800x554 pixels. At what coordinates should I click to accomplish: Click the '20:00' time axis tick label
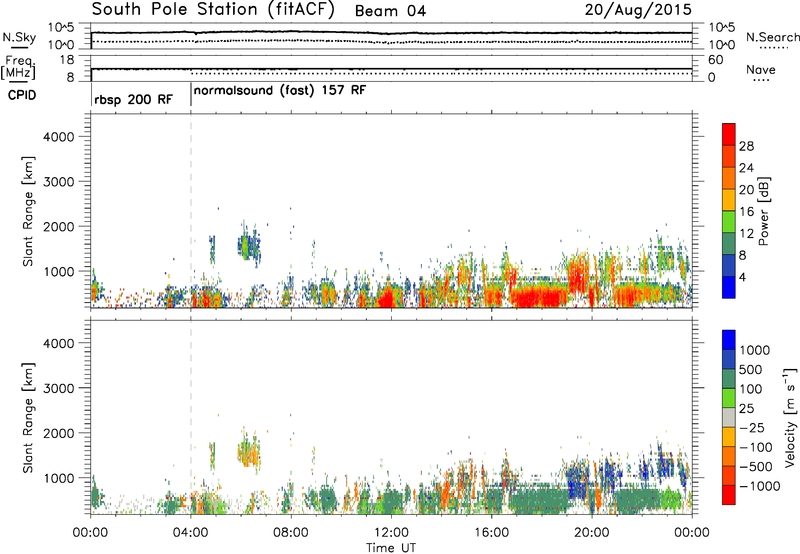click(x=592, y=533)
